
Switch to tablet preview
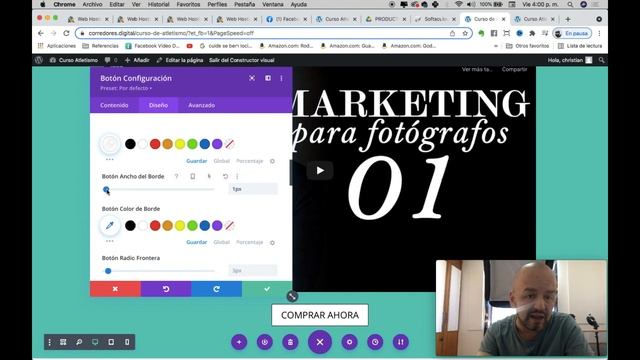coord(111,342)
